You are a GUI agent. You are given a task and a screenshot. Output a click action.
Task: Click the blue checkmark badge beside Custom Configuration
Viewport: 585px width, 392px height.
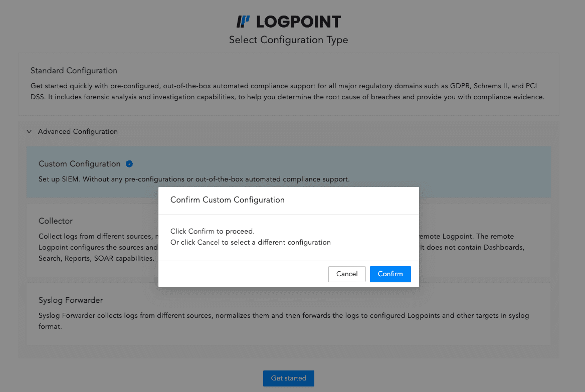(129, 164)
